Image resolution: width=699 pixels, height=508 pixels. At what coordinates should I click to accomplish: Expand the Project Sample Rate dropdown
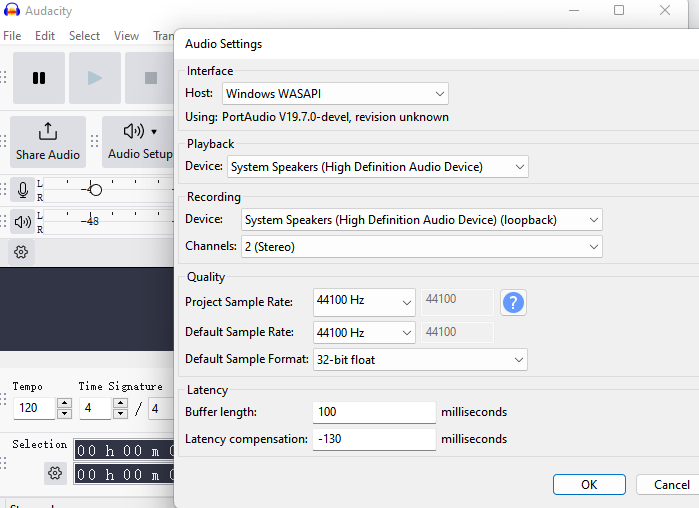point(364,302)
